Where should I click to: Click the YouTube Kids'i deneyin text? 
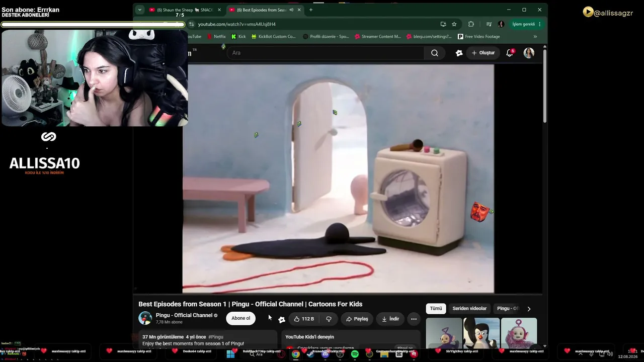(309, 337)
